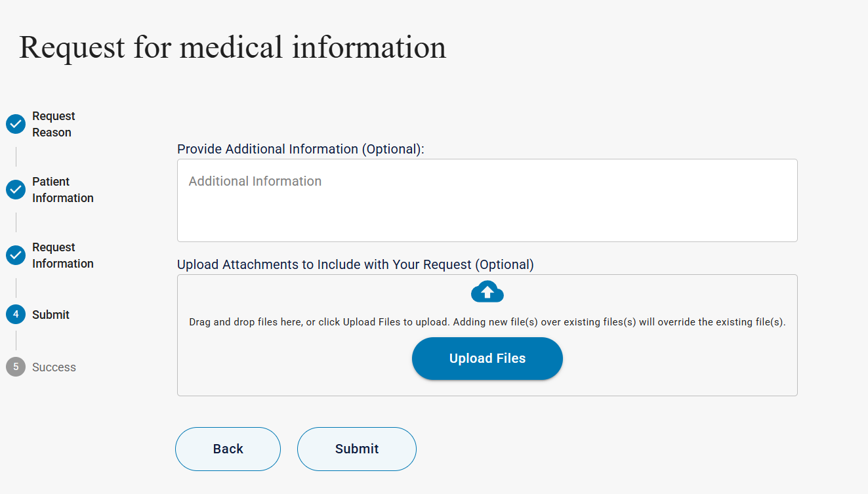Click the Success step label

[54, 367]
